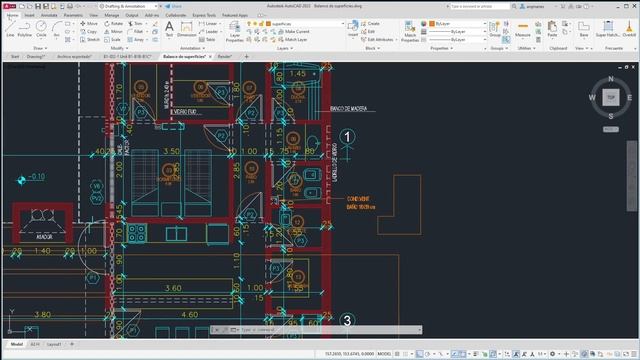
Task: Click the command line input field
Action: 327,330
